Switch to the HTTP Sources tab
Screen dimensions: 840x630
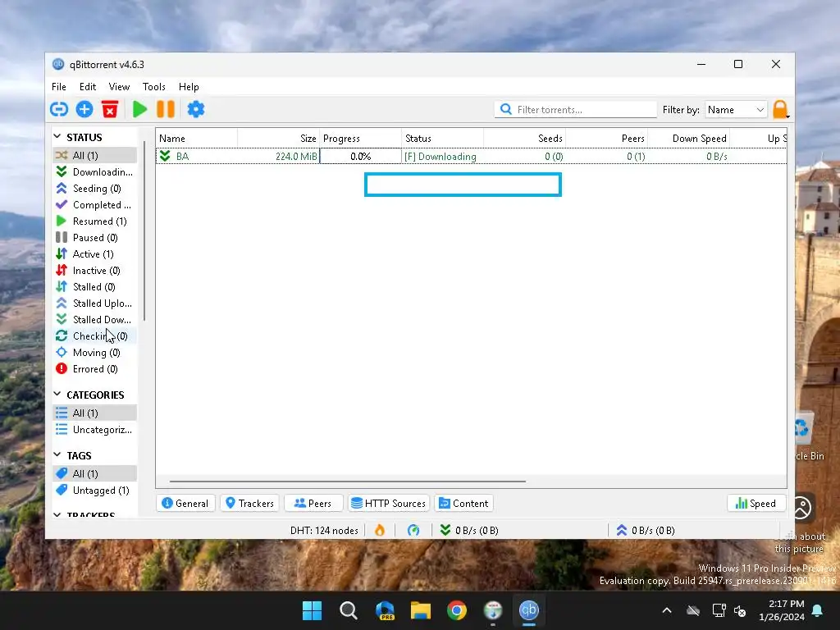pyautogui.click(x=389, y=503)
